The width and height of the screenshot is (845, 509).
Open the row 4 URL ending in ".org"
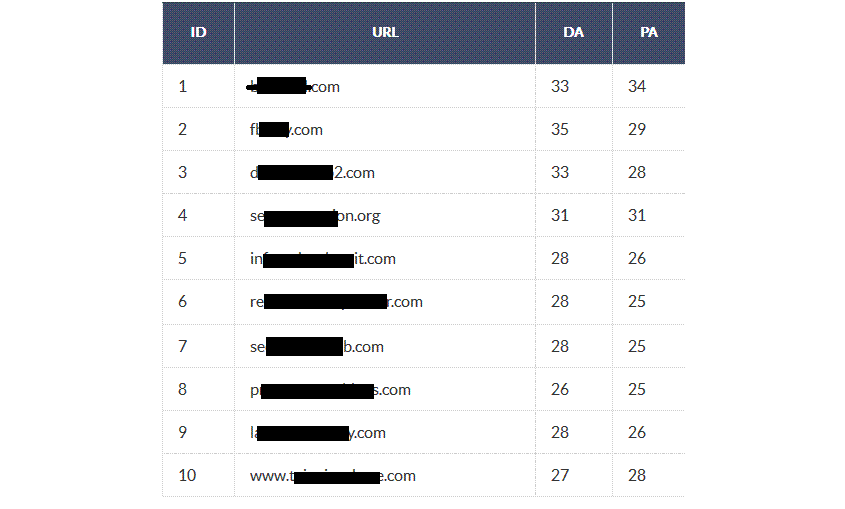(315, 216)
